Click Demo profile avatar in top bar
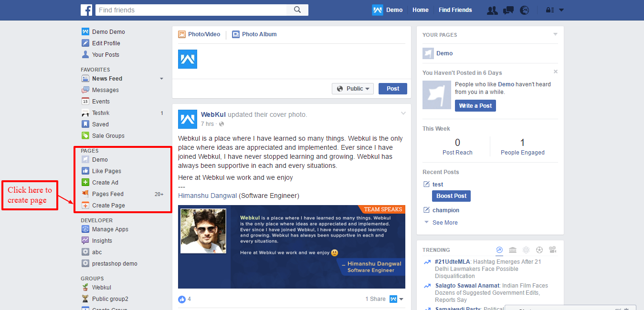Screen dimensions: 644x310 pos(378,10)
